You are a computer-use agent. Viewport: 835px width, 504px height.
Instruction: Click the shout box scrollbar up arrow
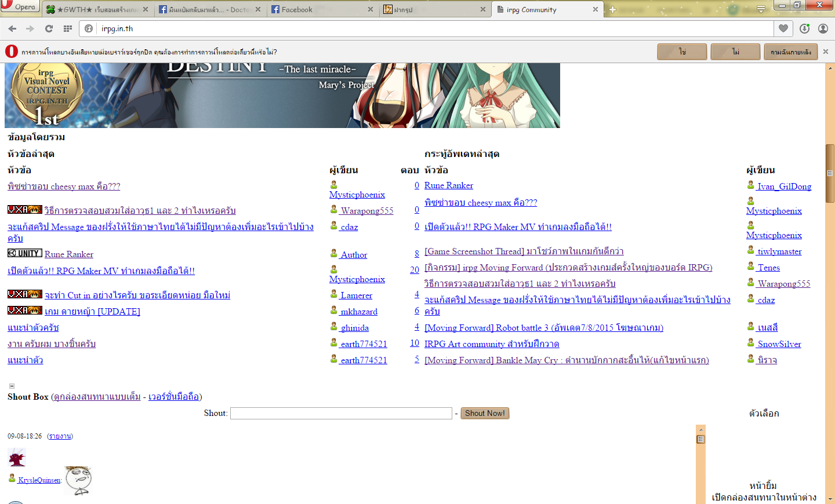(x=700, y=429)
